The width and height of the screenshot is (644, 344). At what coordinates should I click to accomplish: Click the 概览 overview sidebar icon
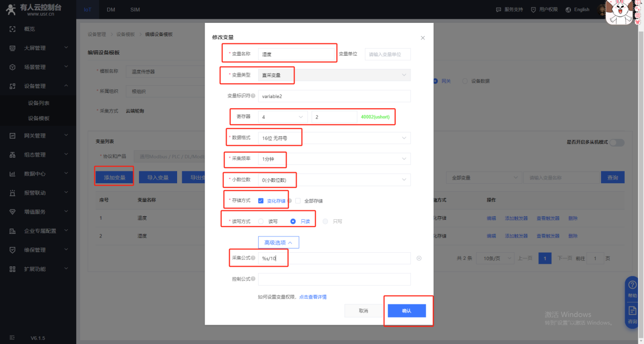[13, 29]
